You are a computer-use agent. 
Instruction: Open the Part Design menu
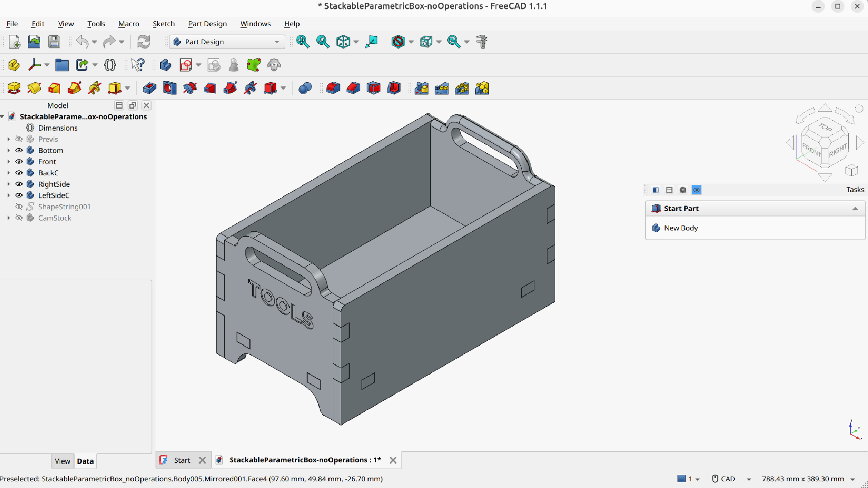tap(208, 24)
